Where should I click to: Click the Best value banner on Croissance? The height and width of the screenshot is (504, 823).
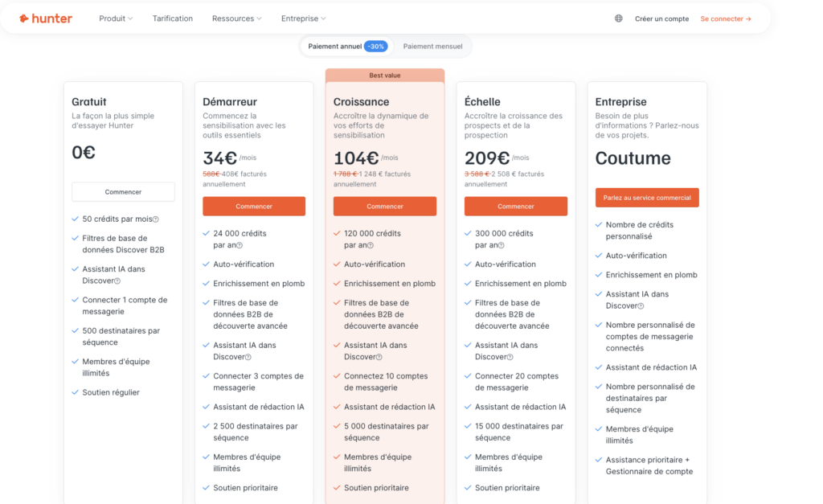pos(385,76)
